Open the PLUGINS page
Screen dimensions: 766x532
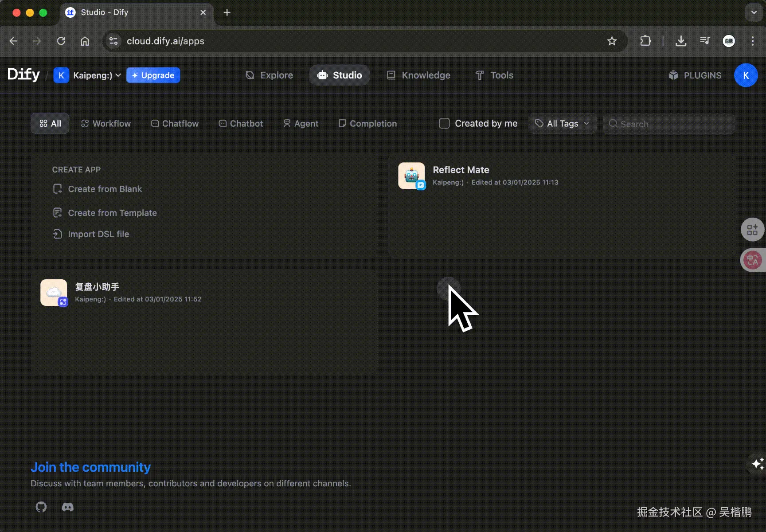[695, 75]
